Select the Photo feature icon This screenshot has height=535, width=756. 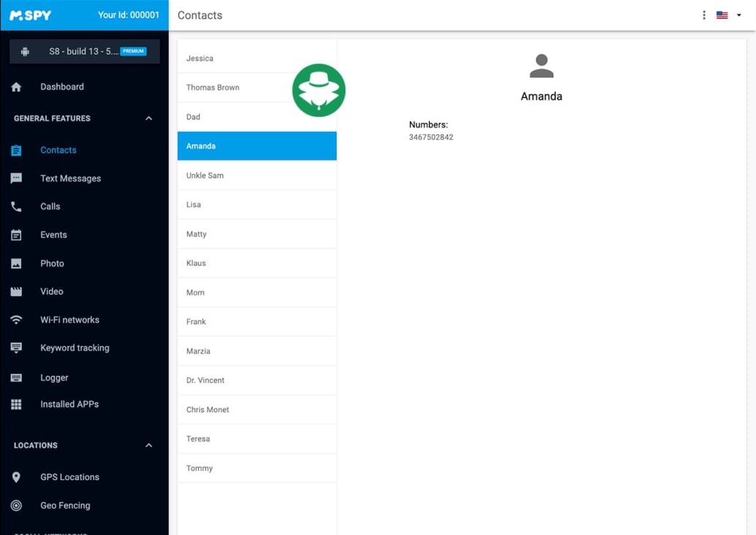point(16,263)
